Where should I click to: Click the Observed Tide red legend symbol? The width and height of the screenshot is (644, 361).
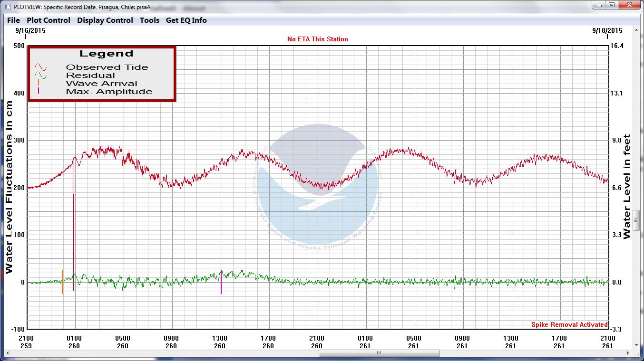click(x=40, y=67)
